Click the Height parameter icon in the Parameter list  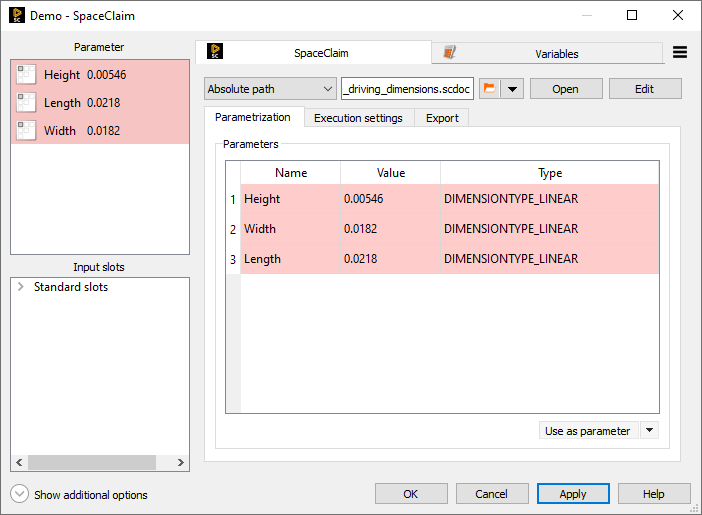[26, 75]
